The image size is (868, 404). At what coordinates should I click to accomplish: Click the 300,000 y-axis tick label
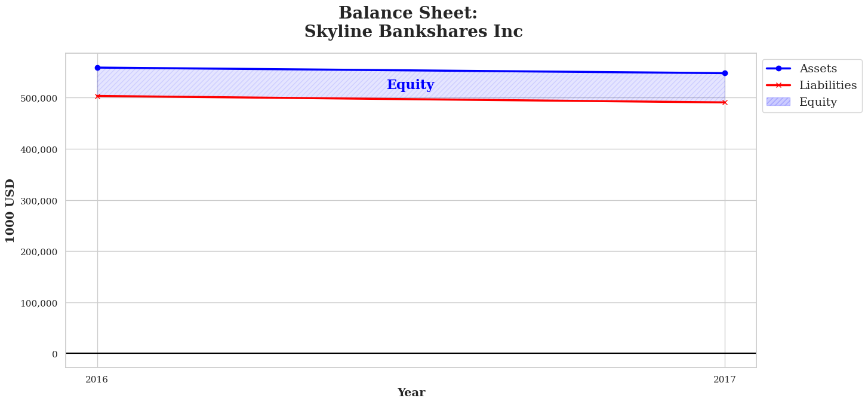[x=39, y=201]
